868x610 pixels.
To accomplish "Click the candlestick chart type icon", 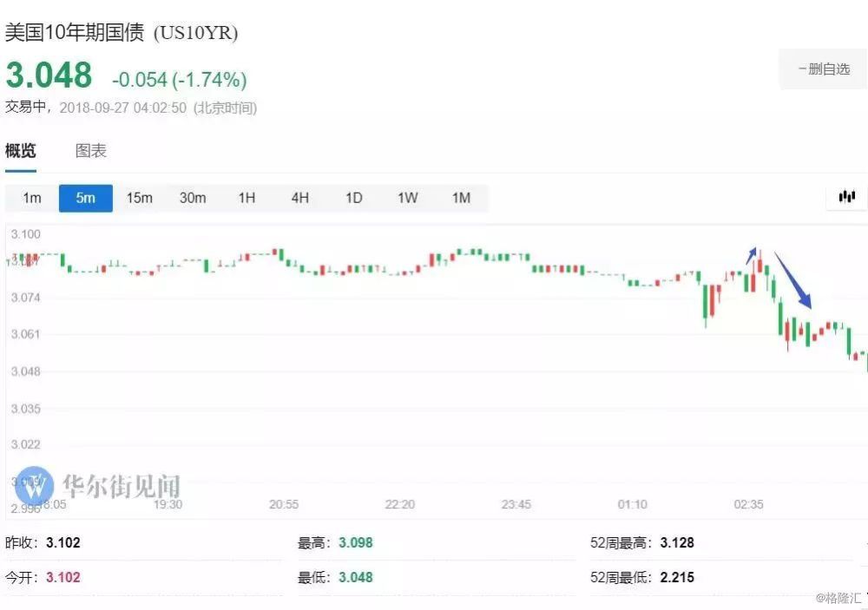I will pyautogui.click(x=846, y=197).
